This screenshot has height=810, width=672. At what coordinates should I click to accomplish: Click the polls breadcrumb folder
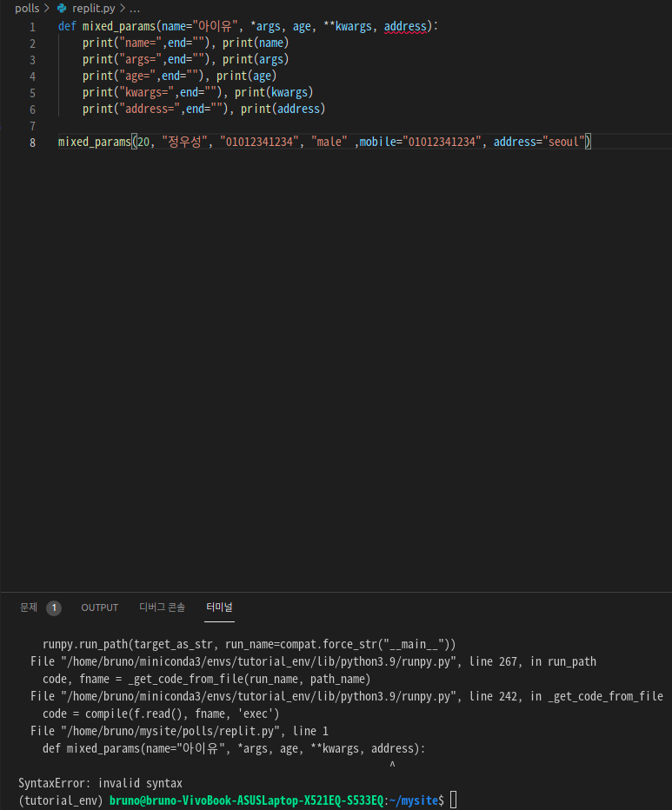click(27, 9)
